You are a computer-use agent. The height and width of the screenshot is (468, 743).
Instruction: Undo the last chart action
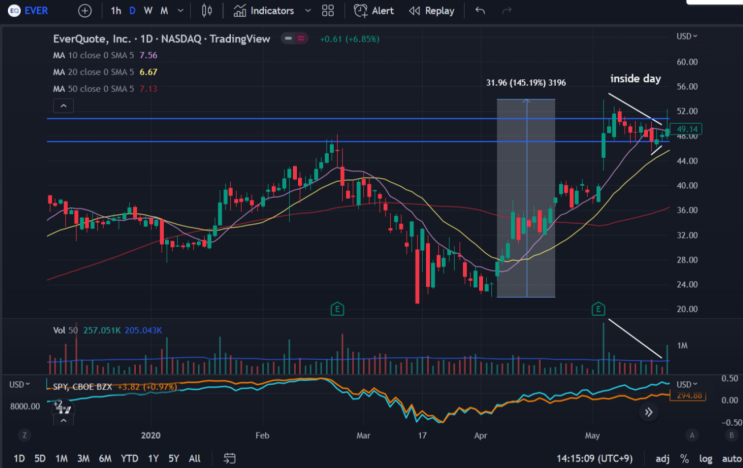point(480,10)
